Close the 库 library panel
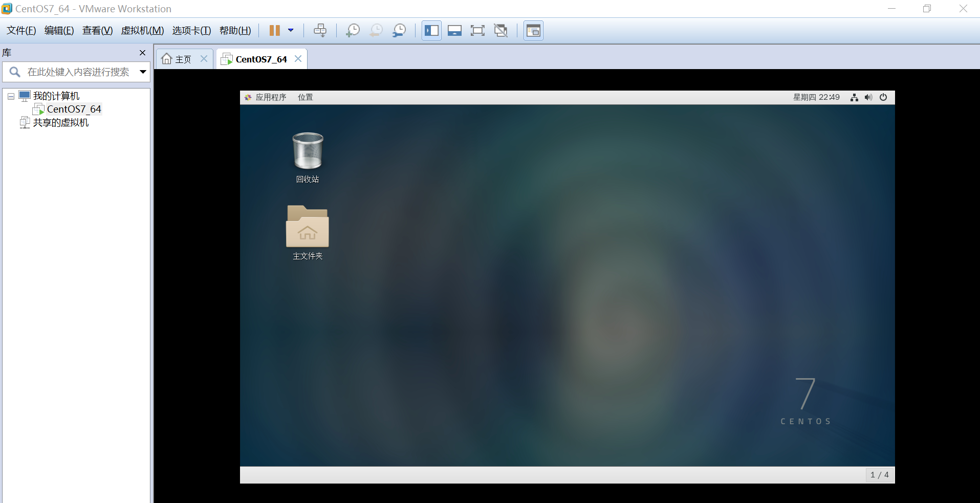Image resolution: width=980 pixels, height=503 pixels. click(143, 53)
